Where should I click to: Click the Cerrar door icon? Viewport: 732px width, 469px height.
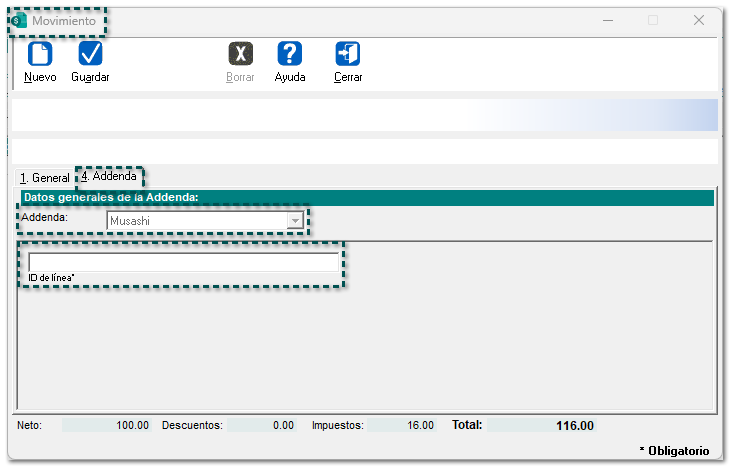[x=348, y=54]
